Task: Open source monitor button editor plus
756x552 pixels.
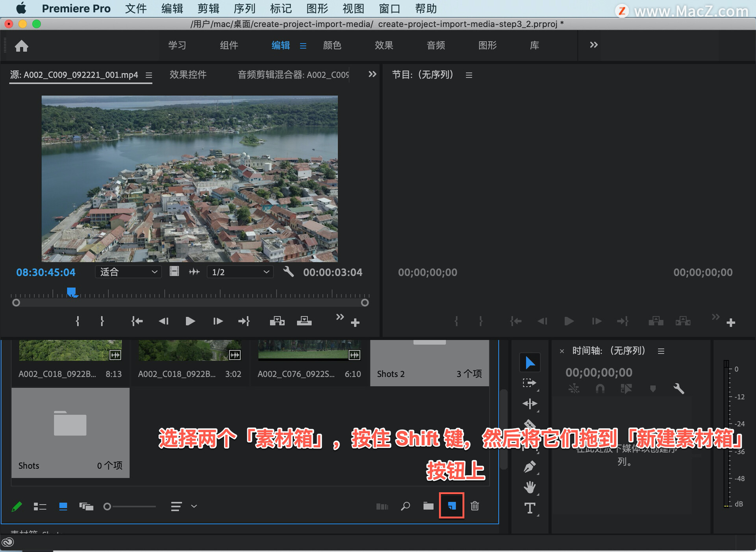Action: point(355,323)
